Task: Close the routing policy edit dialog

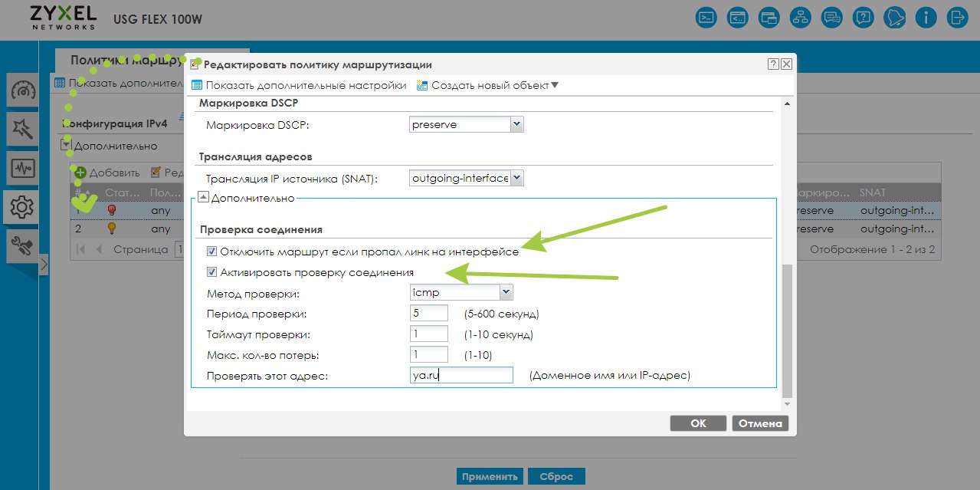Action: tap(786, 64)
